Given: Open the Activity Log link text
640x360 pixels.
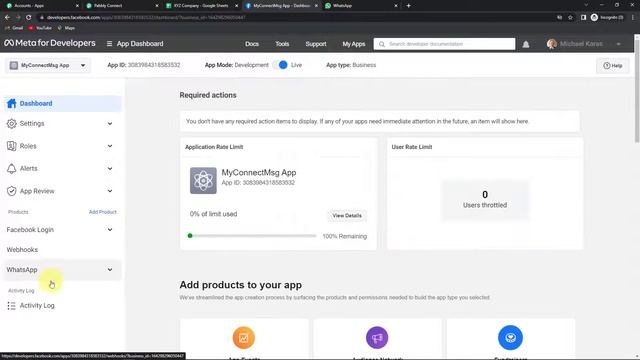Looking at the screenshot, I should point(37,305).
